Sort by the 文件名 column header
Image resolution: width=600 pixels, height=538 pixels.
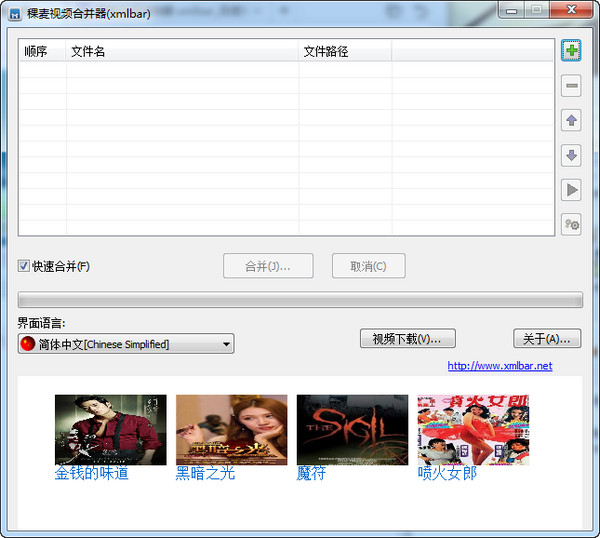coord(182,51)
